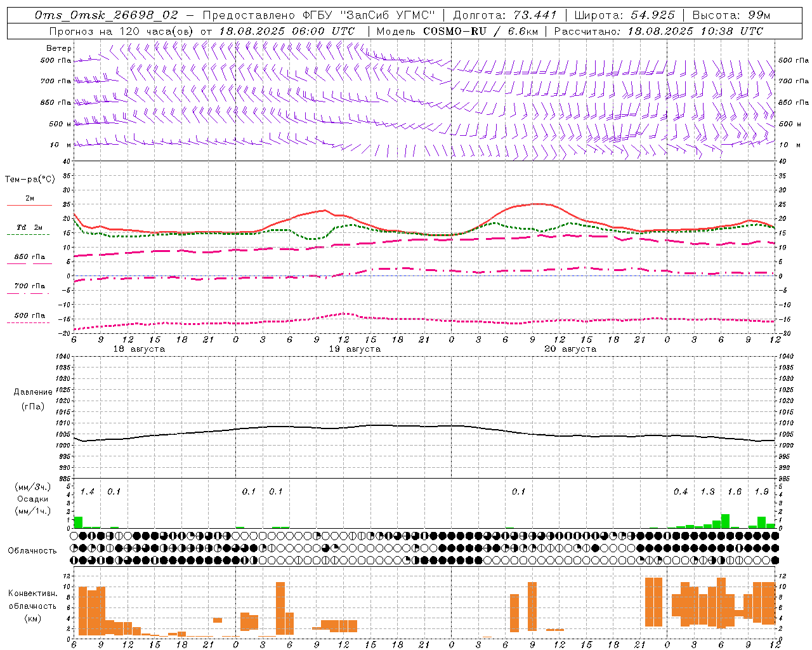Click the 19 августа date label
Image resolution: width=812 pixels, height=650 pixels.
[x=355, y=349]
